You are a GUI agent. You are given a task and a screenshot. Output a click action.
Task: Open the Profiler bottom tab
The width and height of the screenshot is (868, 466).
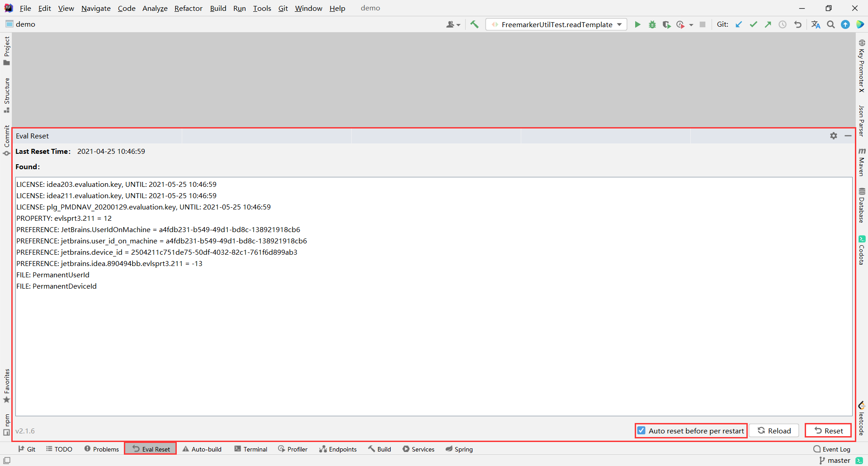(293, 449)
